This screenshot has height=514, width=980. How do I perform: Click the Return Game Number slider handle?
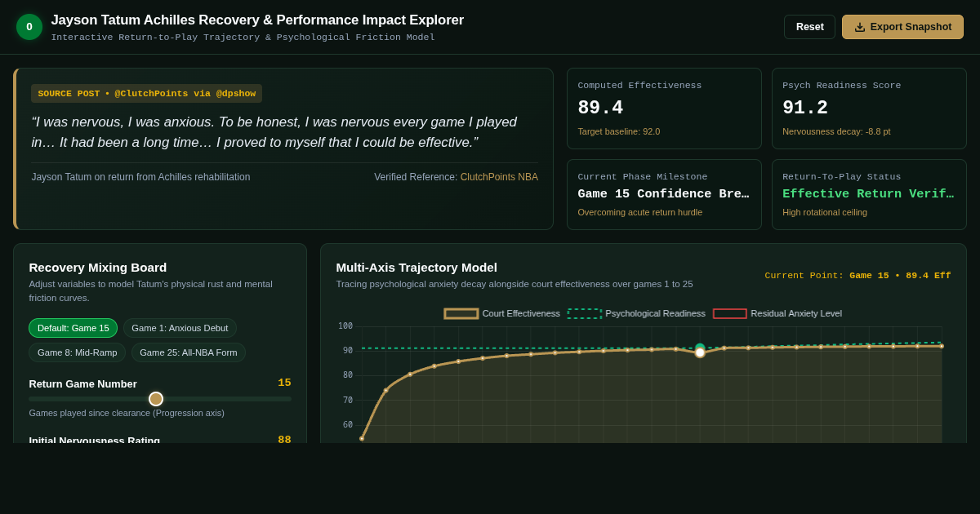click(156, 399)
